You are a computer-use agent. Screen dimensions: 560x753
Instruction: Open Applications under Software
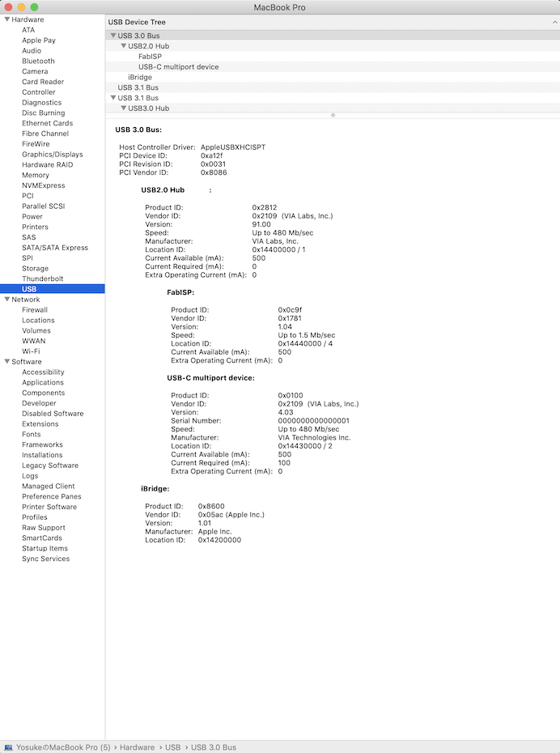43,382
